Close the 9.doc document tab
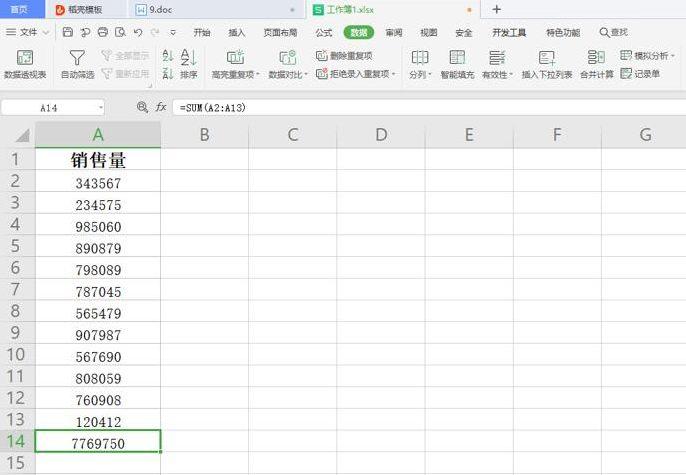Viewport: 686px width, 475px height. pos(292,10)
